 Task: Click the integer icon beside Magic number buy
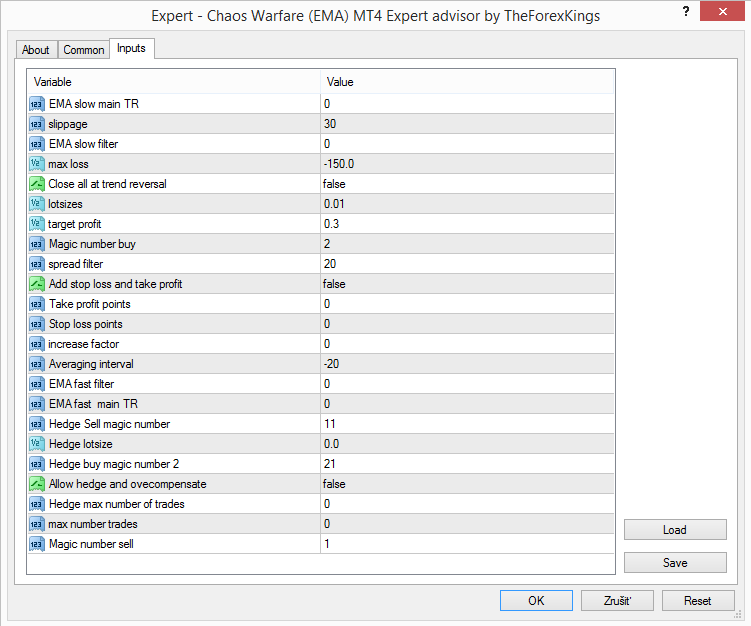click(37, 244)
